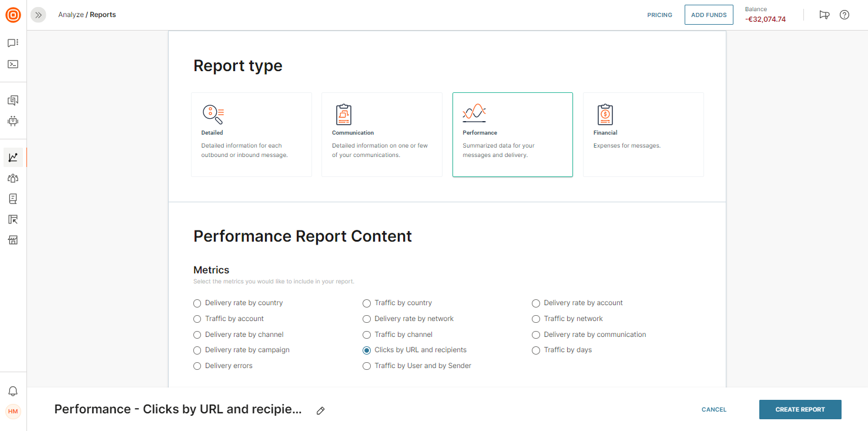The width and height of the screenshot is (868, 431).
Task: Select Delivery rate by country metric
Action: pyautogui.click(x=197, y=303)
